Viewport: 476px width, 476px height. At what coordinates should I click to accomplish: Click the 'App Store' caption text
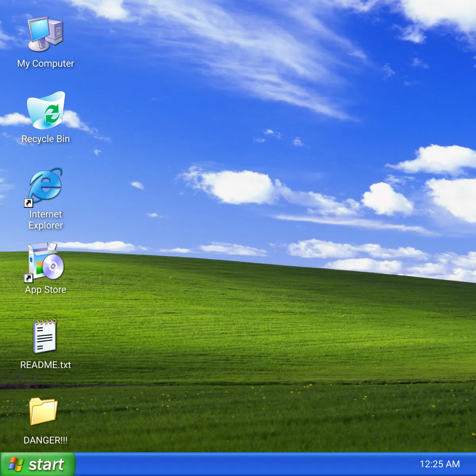point(46,290)
